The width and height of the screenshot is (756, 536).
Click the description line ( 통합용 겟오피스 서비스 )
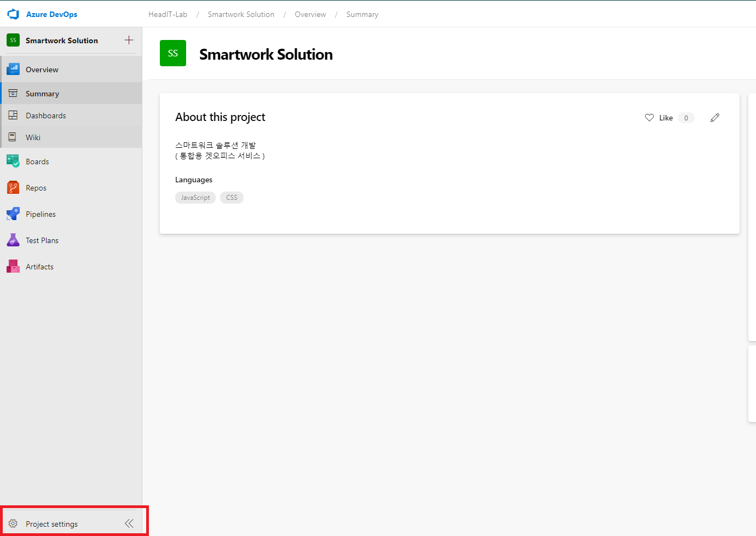220,155
